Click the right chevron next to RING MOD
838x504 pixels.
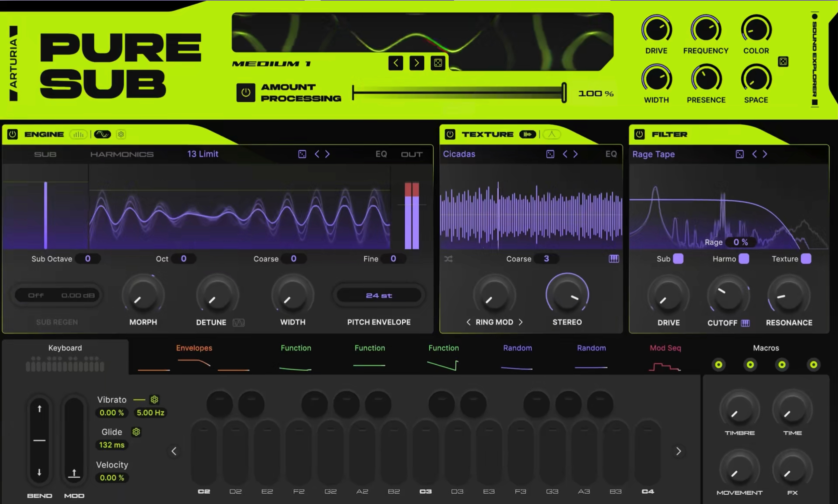521,322
